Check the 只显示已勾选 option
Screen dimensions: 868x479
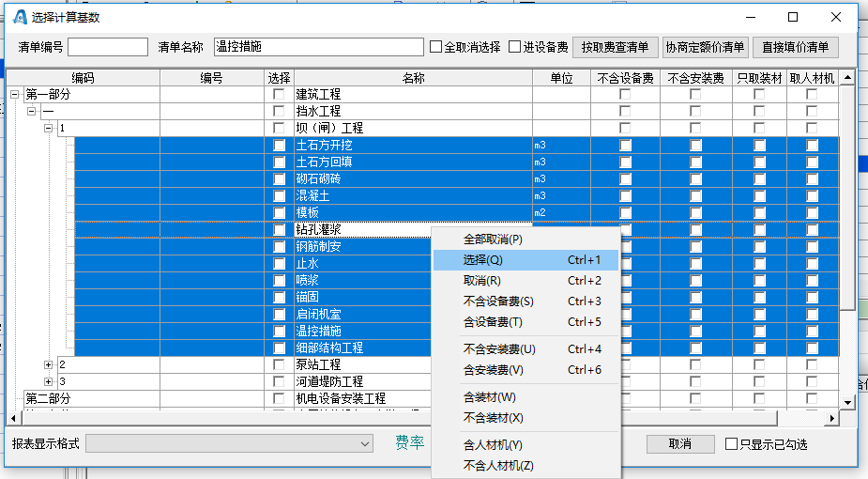pos(733,443)
